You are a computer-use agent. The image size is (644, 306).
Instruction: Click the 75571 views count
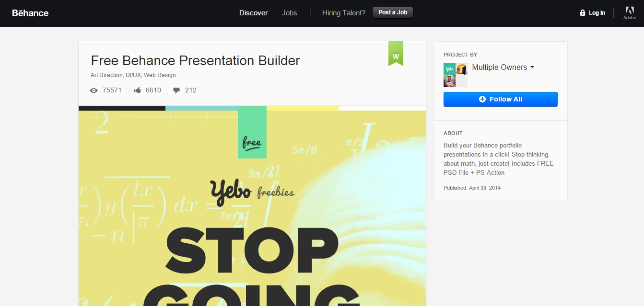[x=112, y=90]
